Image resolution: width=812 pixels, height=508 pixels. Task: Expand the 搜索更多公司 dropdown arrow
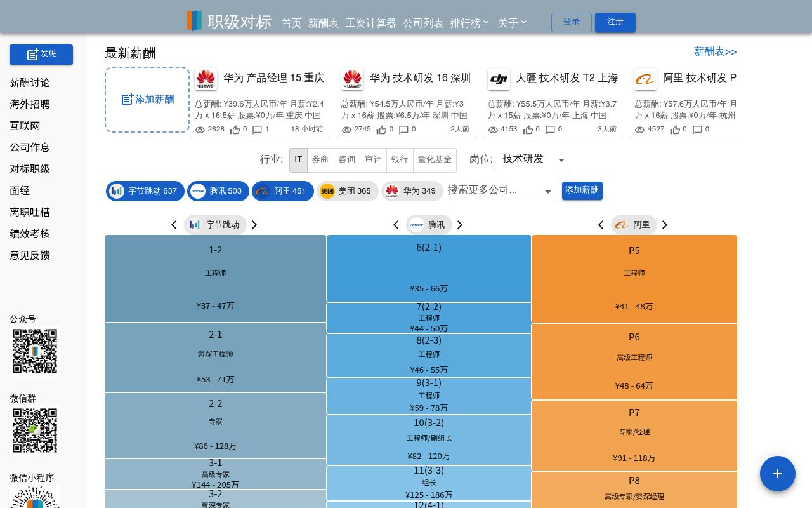pos(548,192)
